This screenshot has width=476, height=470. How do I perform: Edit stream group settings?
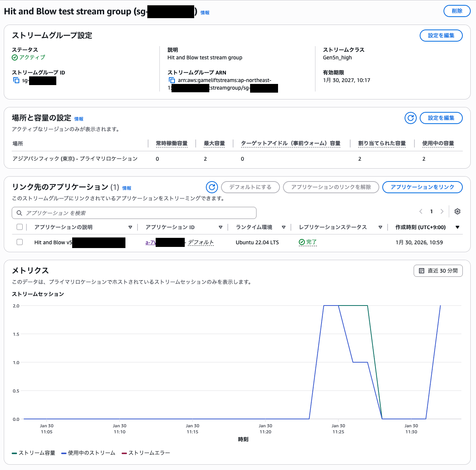coord(441,36)
